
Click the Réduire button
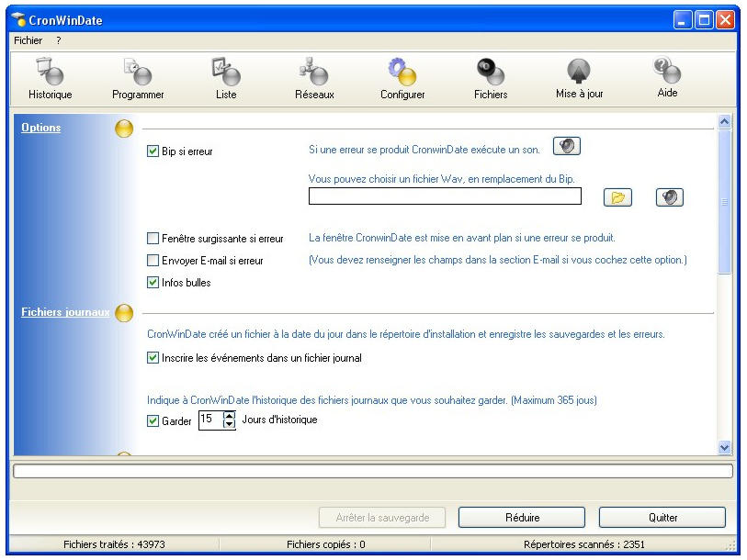[x=521, y=518]
